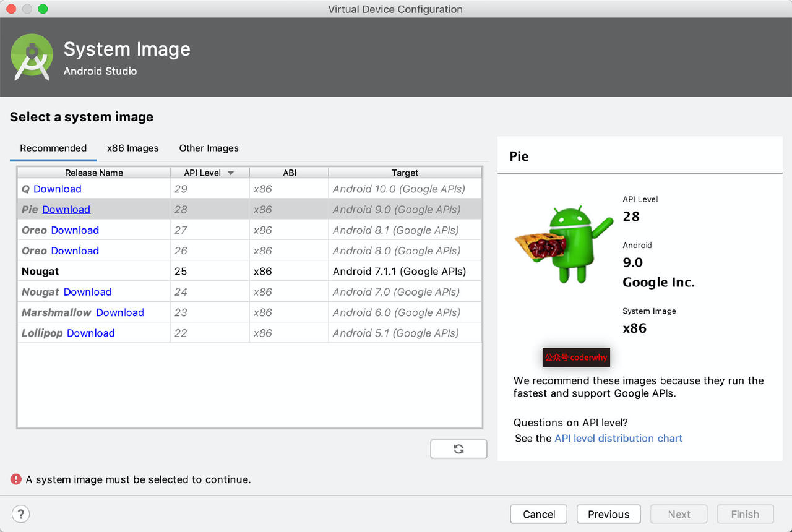The image size is (792, 532).
Task: Click the ABI column header
Action: pos(290,173)
